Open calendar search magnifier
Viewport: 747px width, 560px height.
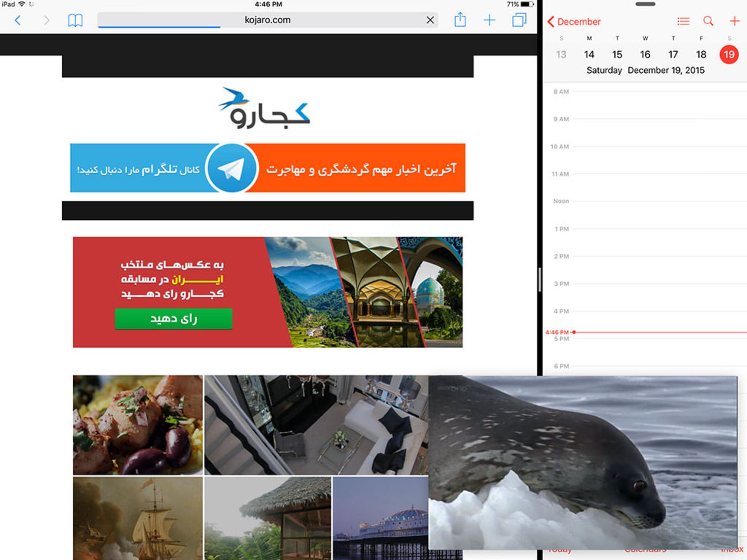[x=708, y=21]
